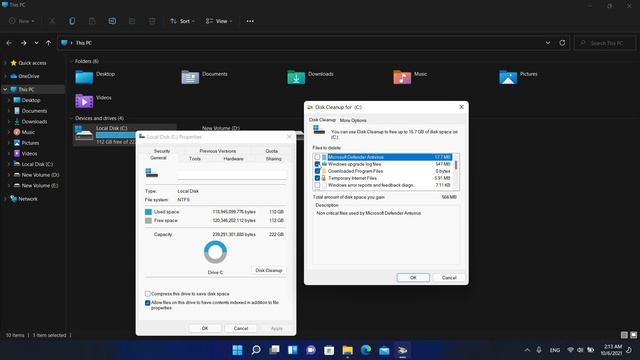Expand Network in navigation pane

click(x=5, y=199)
